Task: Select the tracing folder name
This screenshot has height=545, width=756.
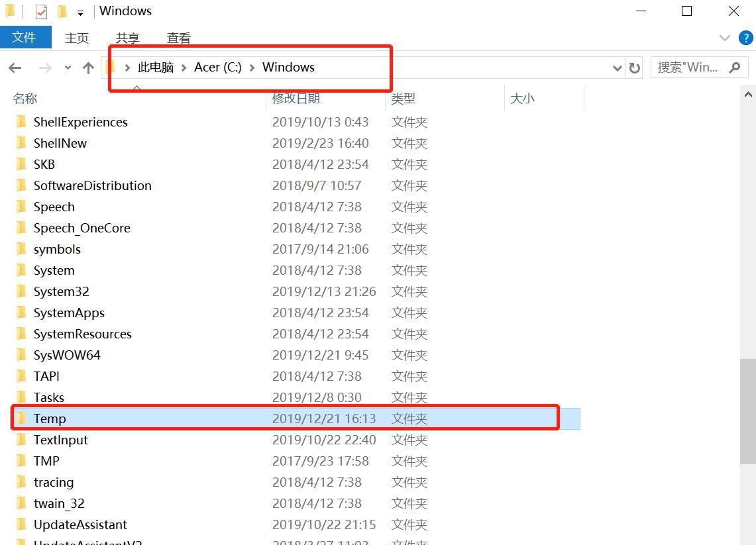Action: coord(54,482)
